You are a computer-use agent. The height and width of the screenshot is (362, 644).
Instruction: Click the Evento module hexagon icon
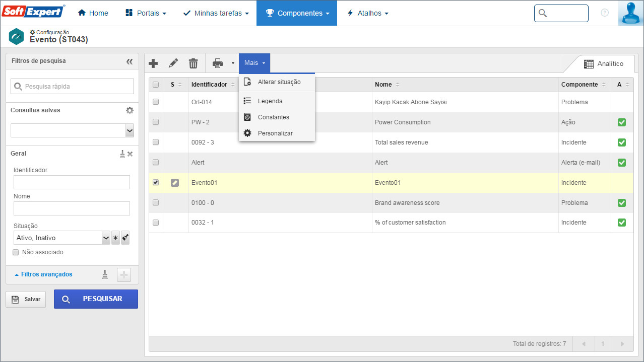[x=17, y=37]
